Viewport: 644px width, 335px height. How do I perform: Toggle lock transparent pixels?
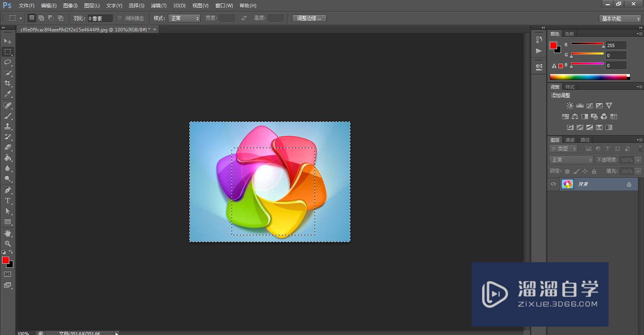pos(567,171)
